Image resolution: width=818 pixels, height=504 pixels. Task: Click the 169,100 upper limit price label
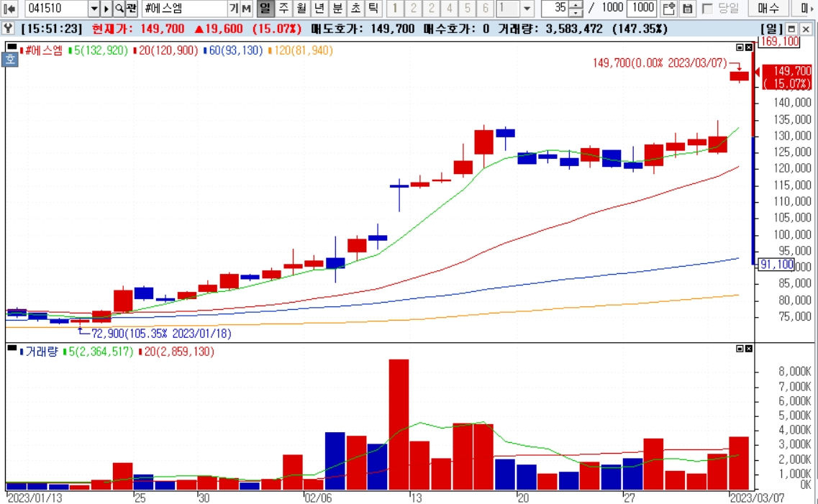click(778, 41)
